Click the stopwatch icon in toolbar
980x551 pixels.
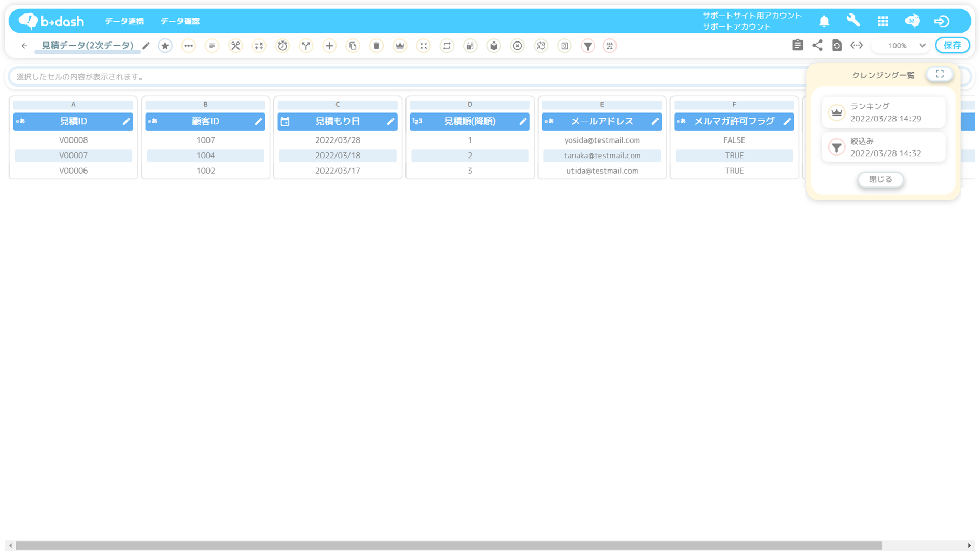(x=283, y=46)
